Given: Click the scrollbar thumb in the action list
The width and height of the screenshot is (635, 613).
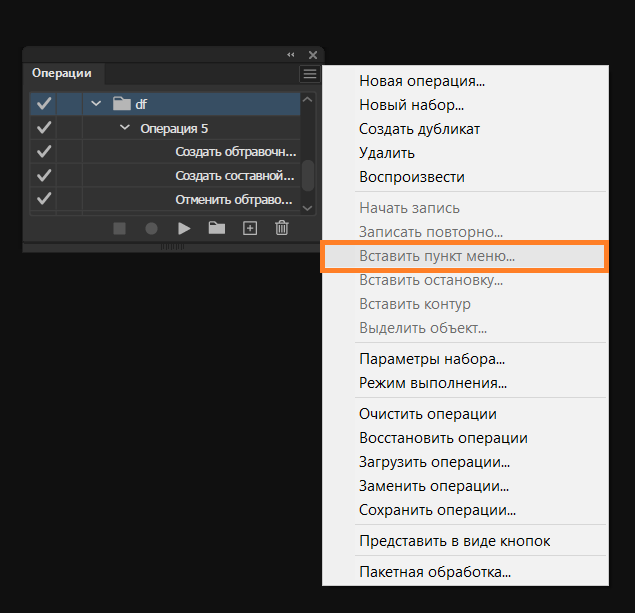Looking at the screenshot, I should [308, 175].
